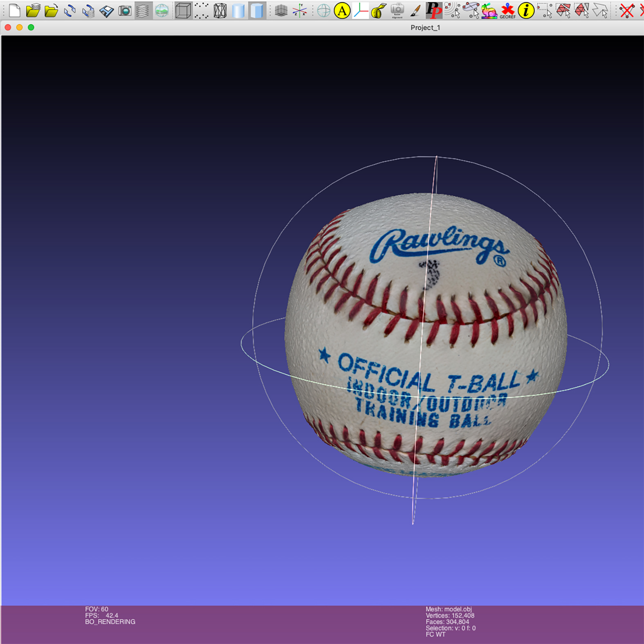Reload the current mesh layer
644x644 pixels.
(x=70, y=11)
